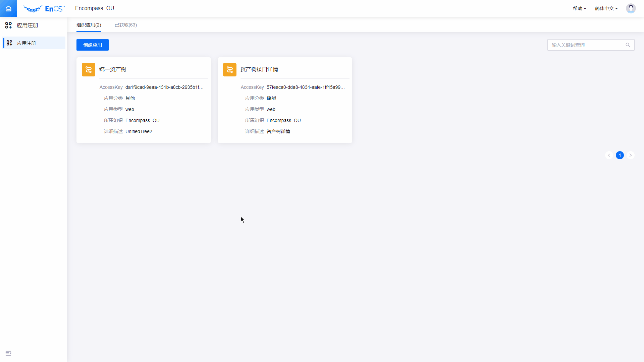Open the user avatar profile icon
Screen dimensions: 644x362
(x=631, y=8)
